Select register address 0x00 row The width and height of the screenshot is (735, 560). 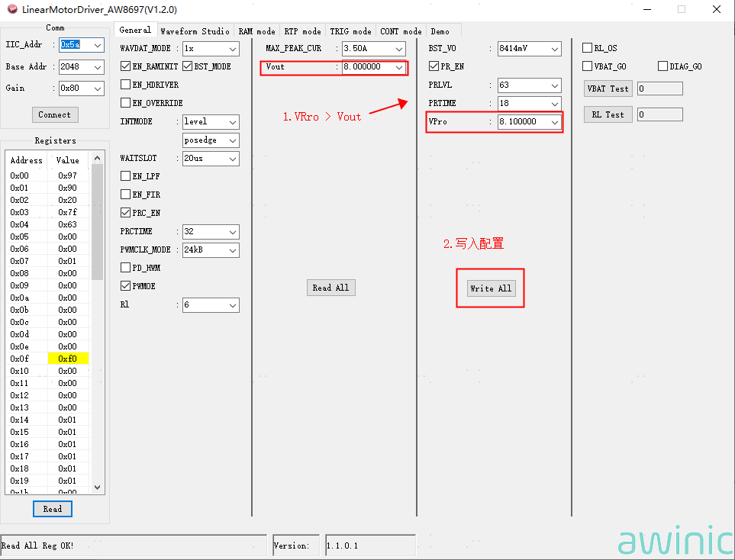click(x=20, y=175)
